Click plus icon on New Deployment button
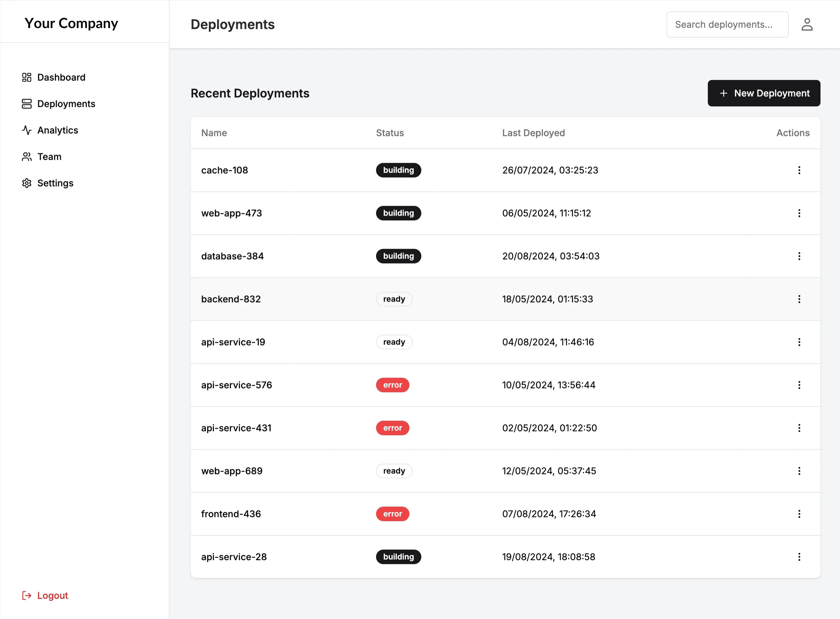 pyautogui.click(x=723, y=93)
